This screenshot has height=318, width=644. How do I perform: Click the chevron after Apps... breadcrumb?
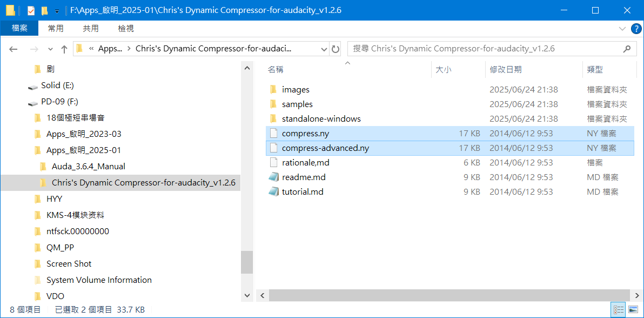point(129,49)
